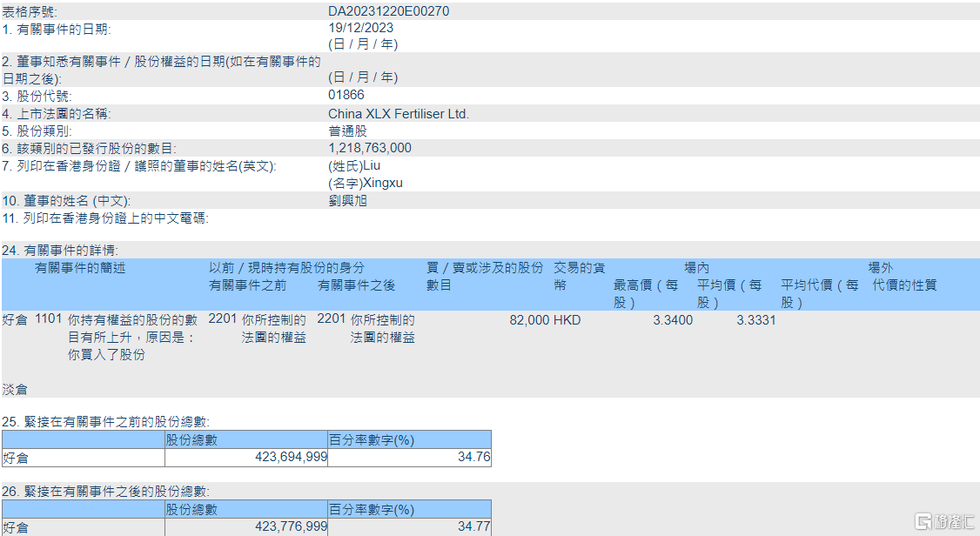Click the 買／賣或涉及的股份數目 column header
The image size is (980, 536).
pos(485,276)
